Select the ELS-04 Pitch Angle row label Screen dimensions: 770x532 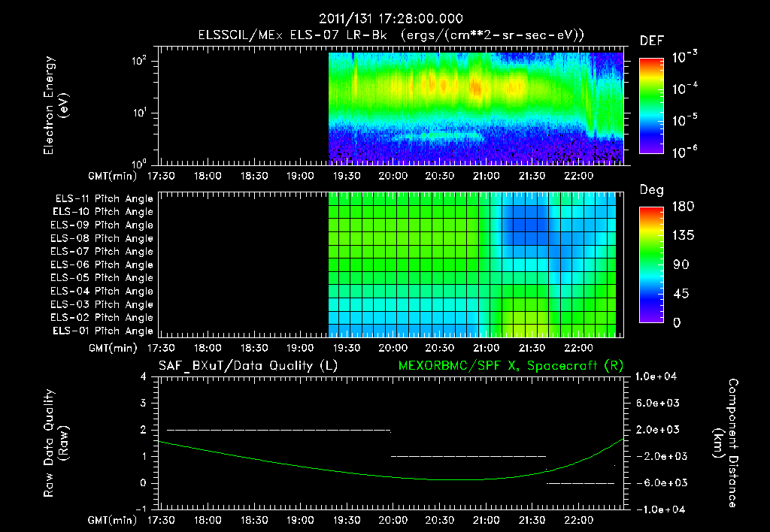point(102,292)
